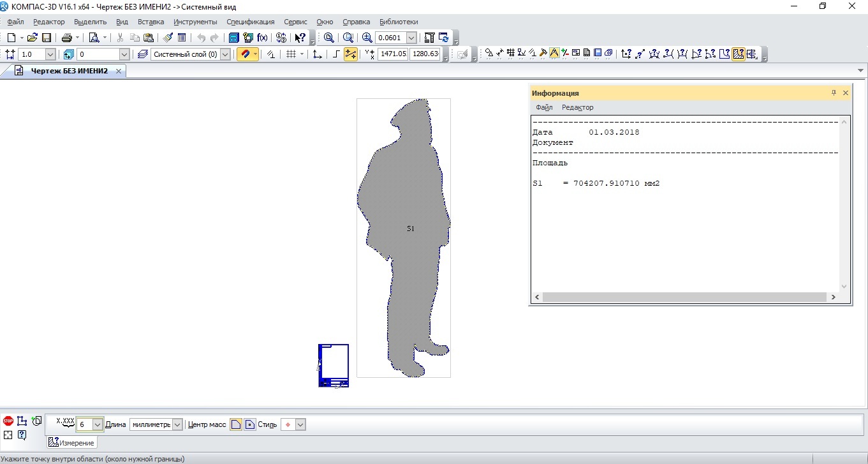Open the Спецификация menu
The width and height of the screenshot is (868, 464).
point(250,22)
